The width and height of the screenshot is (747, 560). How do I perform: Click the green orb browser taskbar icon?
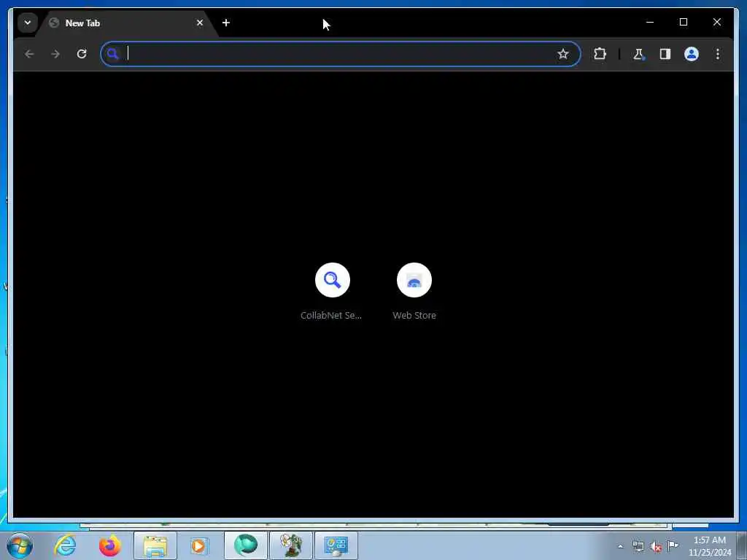[246, 545]
